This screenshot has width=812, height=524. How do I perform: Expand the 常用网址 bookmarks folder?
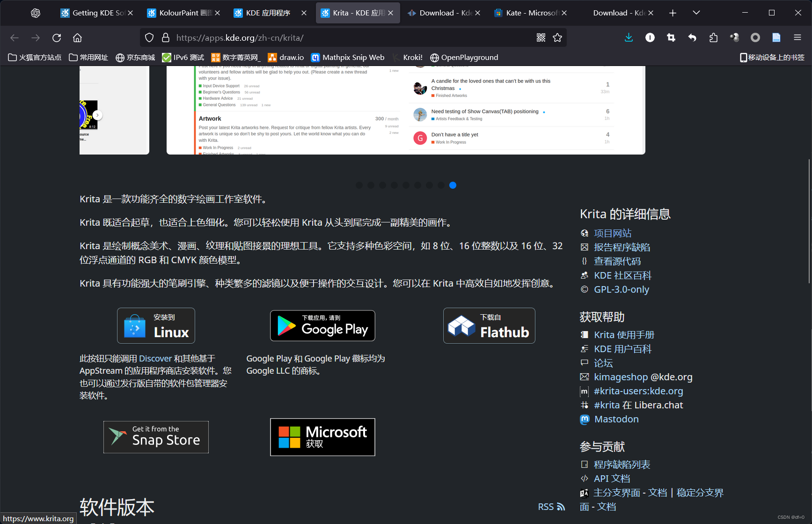click(x=88, y=57)
